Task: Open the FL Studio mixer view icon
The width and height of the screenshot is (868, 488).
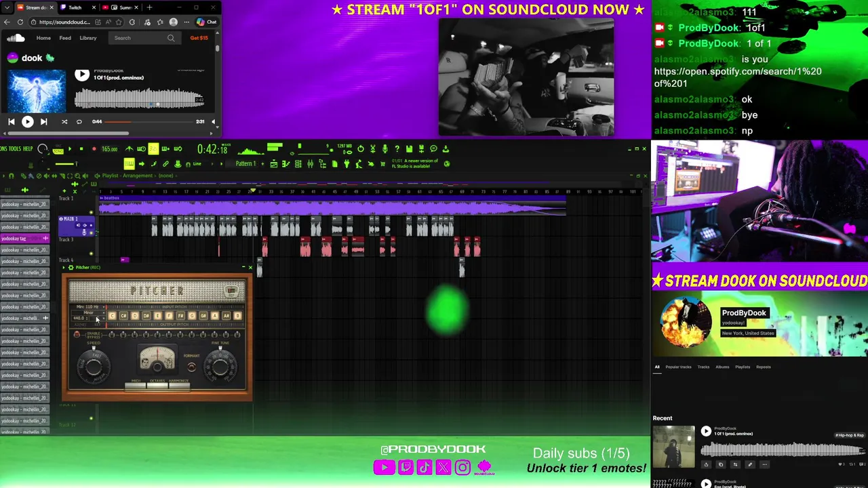Action: (x=310, y=164)
